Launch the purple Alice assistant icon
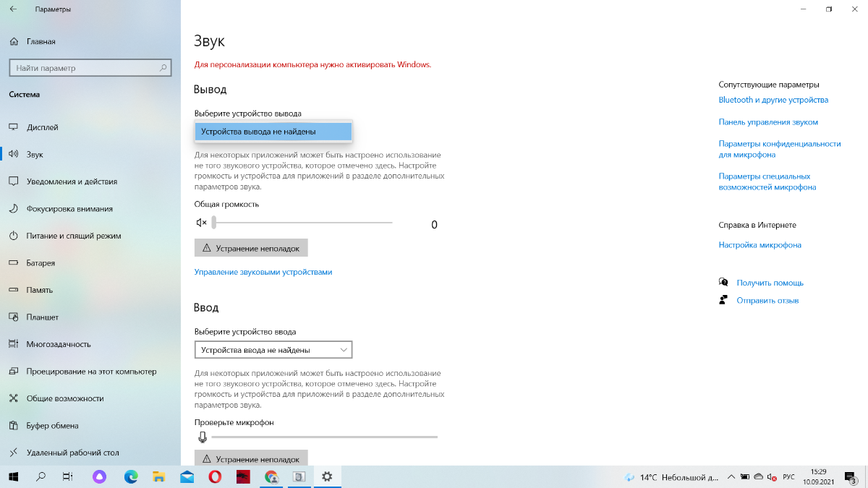Viewport: 868px width, 488px height. pos(100,476)
